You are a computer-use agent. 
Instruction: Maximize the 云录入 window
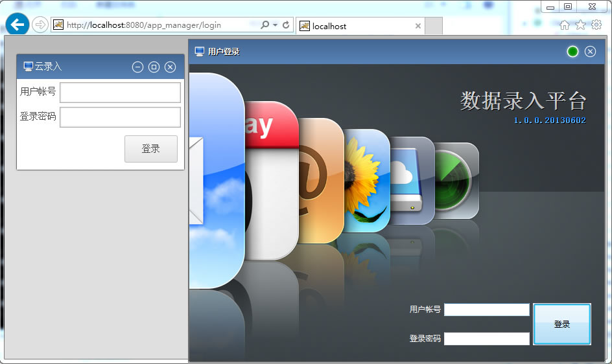click(154, 67)
